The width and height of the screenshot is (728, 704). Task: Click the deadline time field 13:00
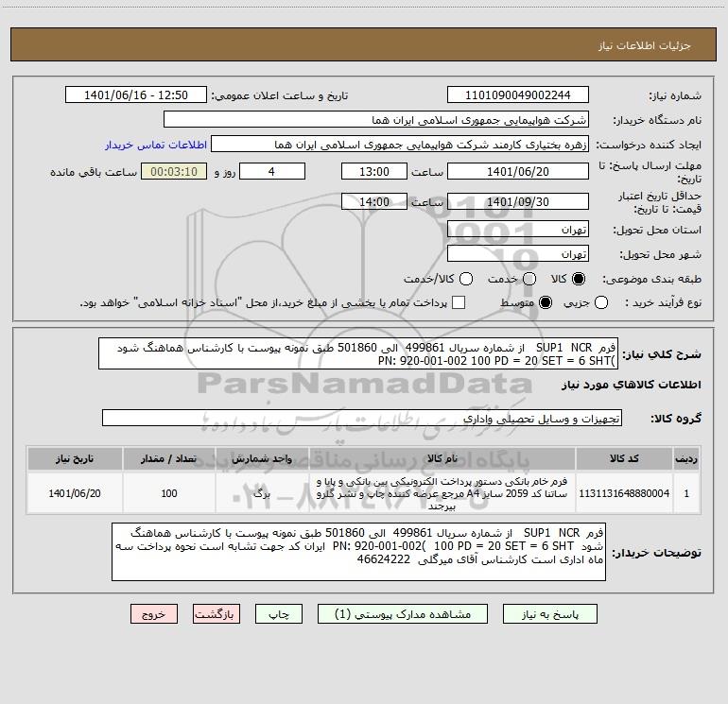pos(374,171)
